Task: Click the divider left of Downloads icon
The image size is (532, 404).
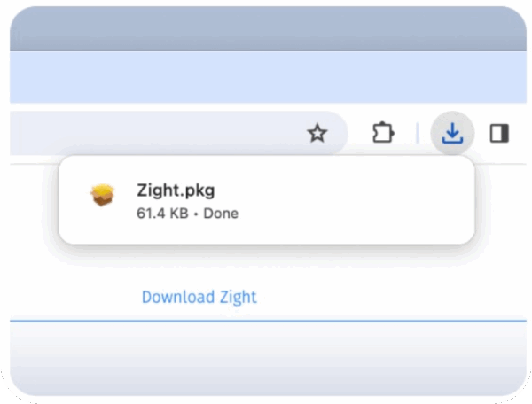Action: (417, 134)
